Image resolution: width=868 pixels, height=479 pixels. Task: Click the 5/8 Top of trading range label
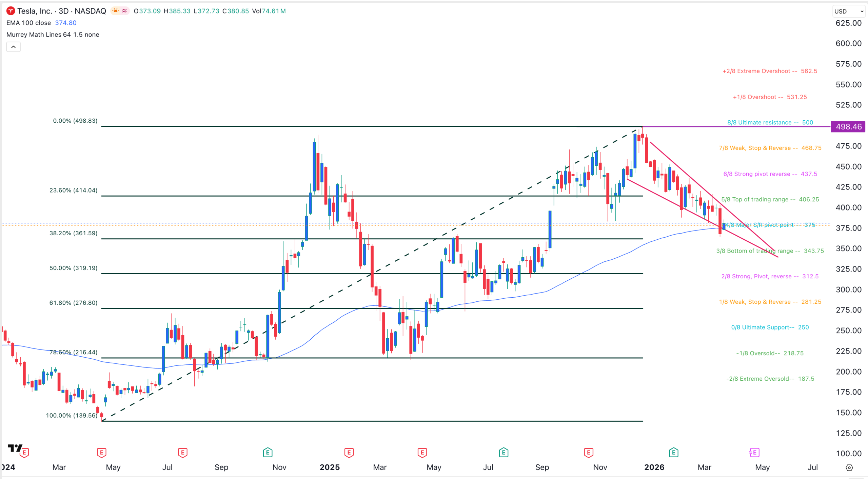pos(770,200)
